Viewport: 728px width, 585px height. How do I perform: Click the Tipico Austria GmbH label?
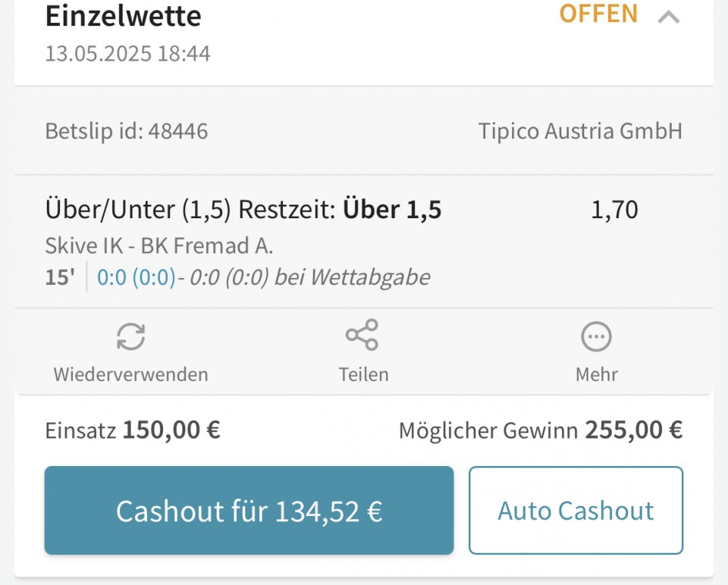(580, 131)
